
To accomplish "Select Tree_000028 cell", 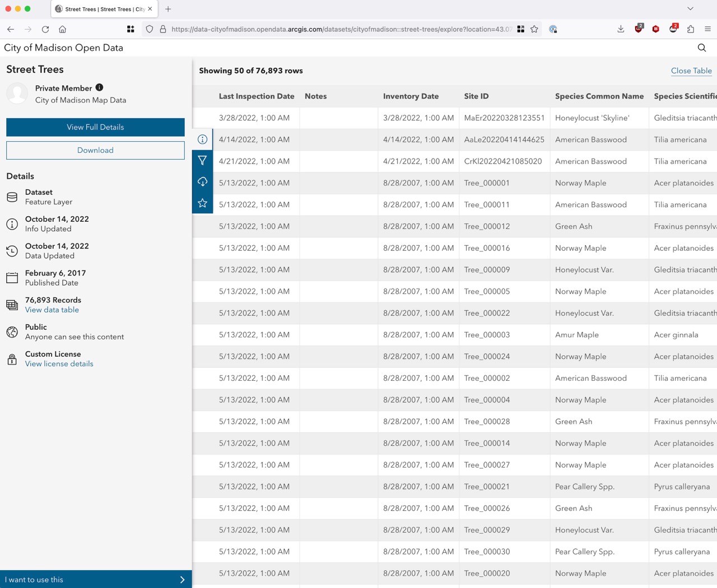I will [505, 422].
